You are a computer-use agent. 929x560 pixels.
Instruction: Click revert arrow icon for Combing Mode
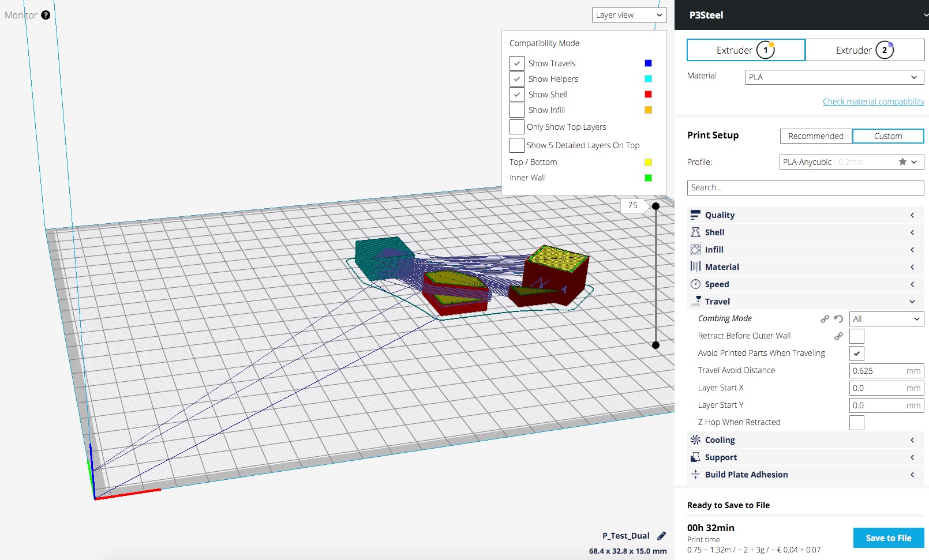pyautogui.click(x=838, y=318)
